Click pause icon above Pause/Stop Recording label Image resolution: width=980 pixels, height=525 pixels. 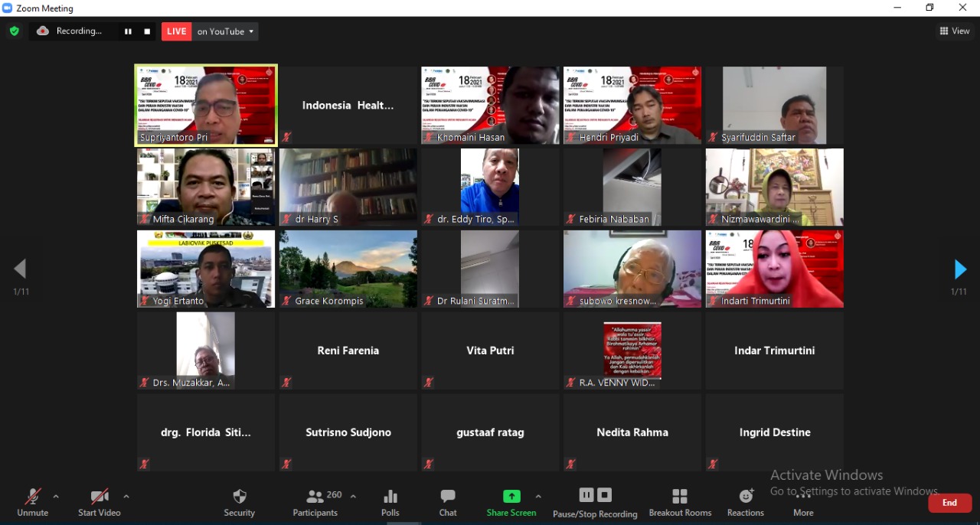click(x=586, y=495)
